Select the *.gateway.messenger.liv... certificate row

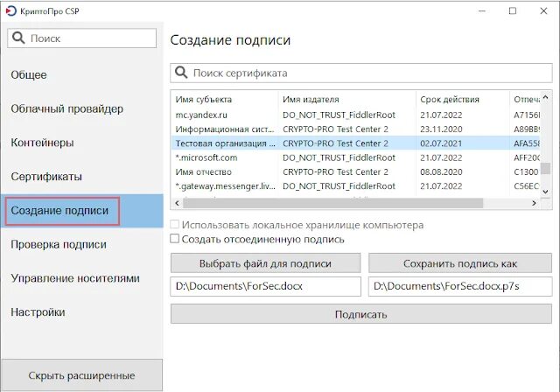click(x=355, y=186)
